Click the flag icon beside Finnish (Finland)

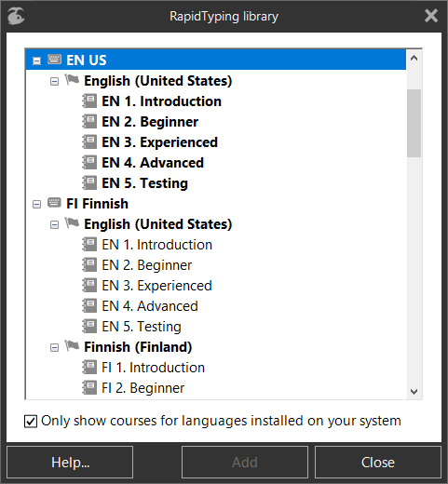click(72, 346)
